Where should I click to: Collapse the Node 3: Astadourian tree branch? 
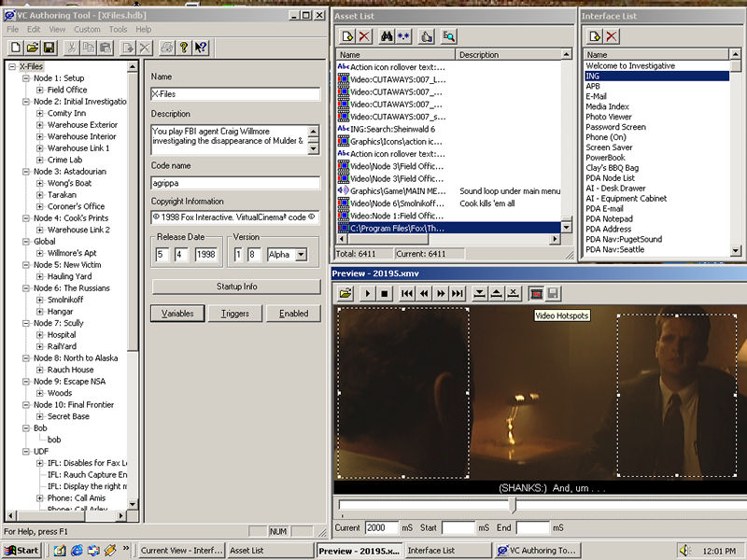(x=26, y=172)
